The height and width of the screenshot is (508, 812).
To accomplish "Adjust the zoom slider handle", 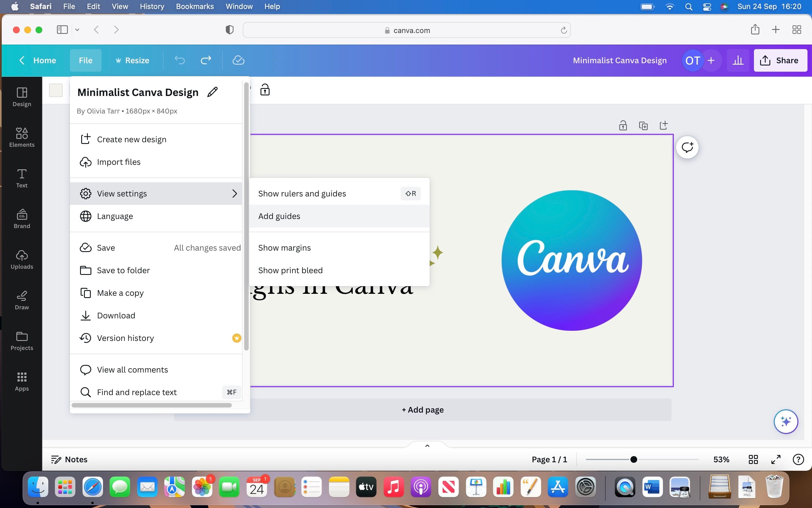I will (x=634, y=459).
